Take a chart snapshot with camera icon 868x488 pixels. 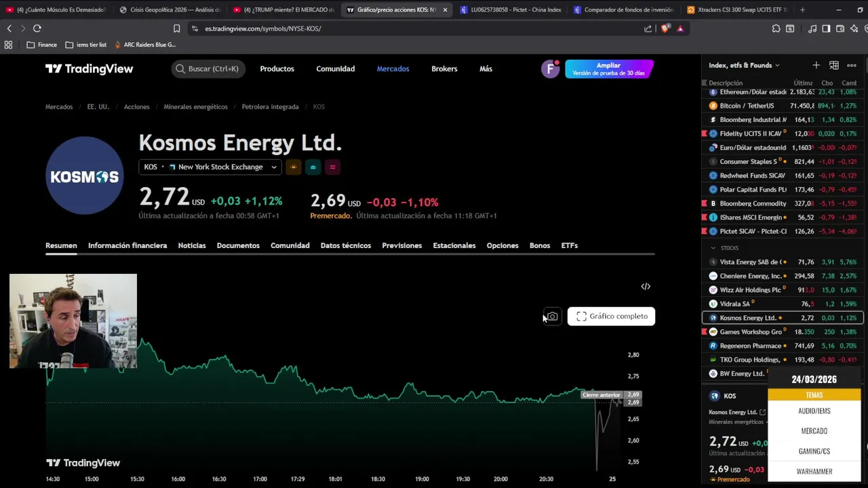tap(552, 317)
